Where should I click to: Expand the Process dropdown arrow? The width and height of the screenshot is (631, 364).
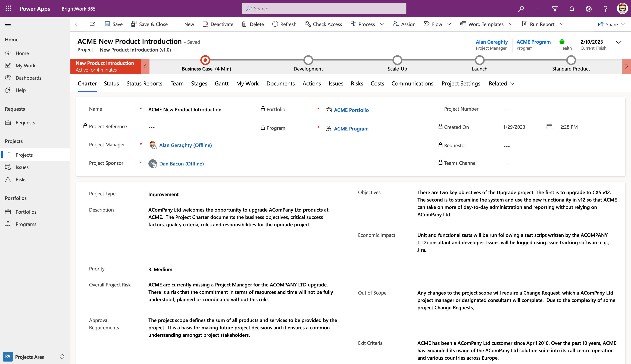(x=382, y=24)
